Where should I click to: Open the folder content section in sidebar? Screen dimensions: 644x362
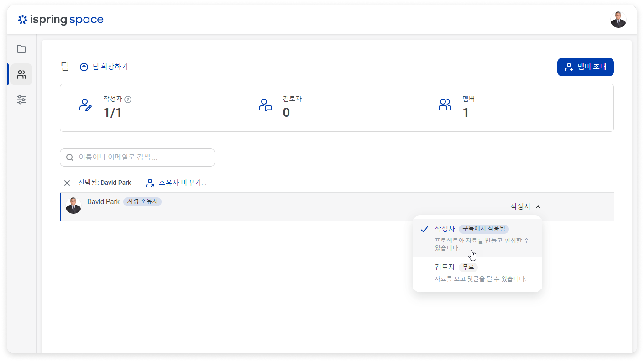[21, 49]
